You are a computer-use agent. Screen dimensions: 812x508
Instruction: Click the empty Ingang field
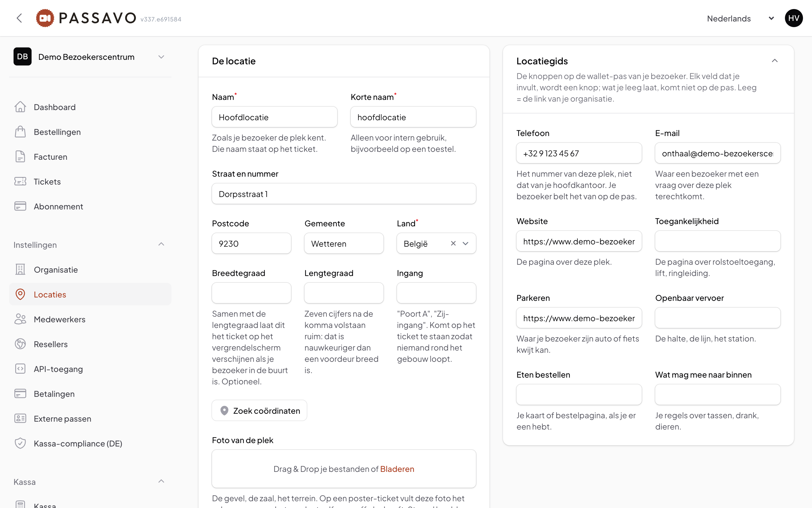tap(436, 293)
